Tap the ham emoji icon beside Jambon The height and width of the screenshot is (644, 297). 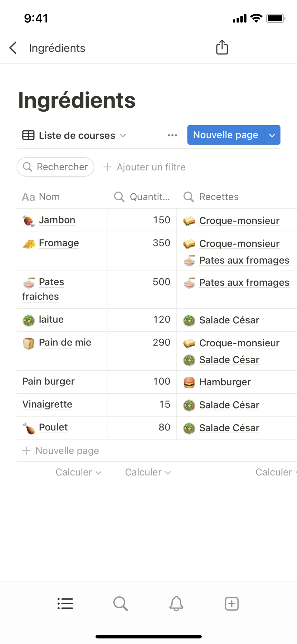click(29, 221)
